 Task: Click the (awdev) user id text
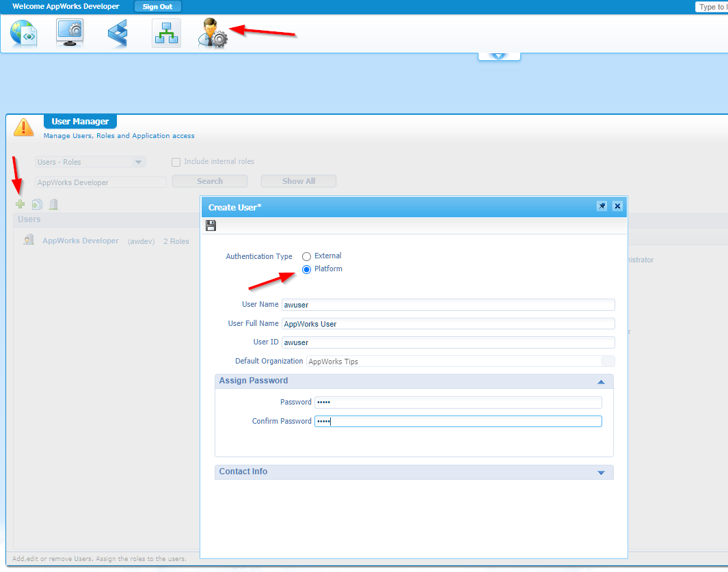(x=141, y=241)
